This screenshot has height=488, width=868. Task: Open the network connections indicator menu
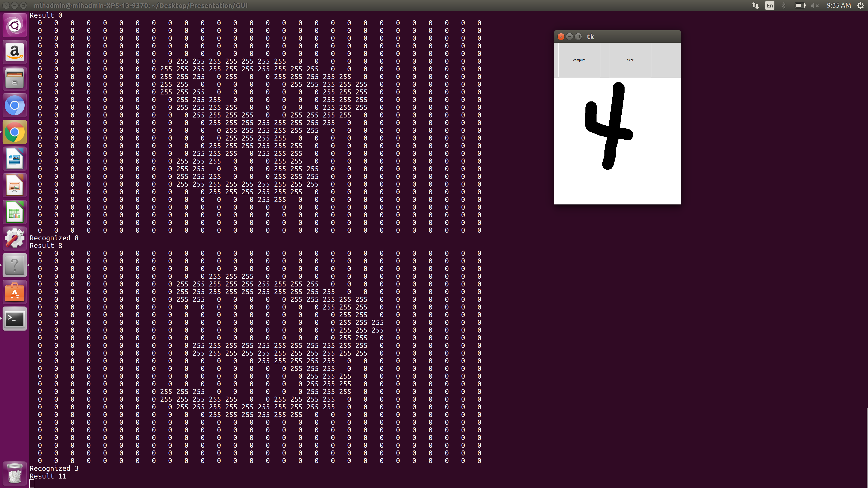(x=755, y=5)
